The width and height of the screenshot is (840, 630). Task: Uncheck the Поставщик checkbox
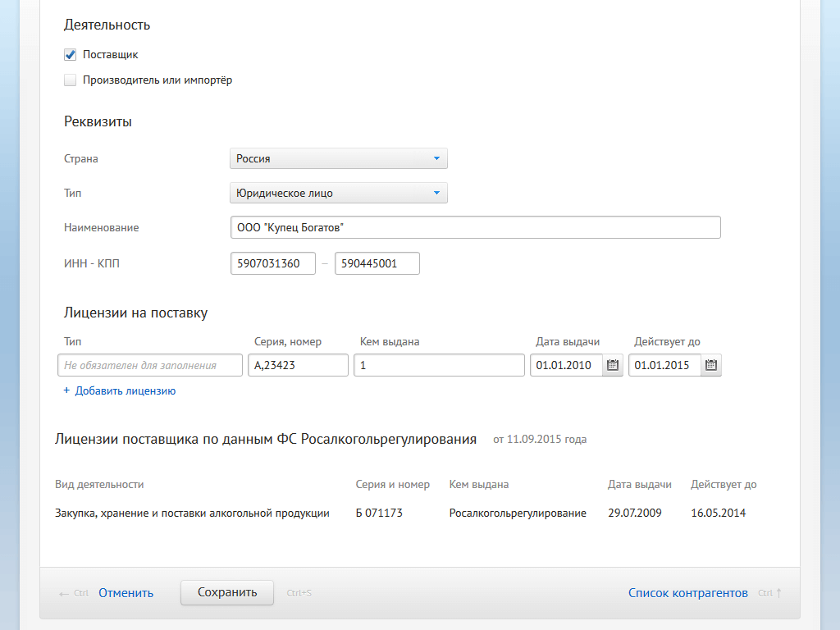click(71, 55)
